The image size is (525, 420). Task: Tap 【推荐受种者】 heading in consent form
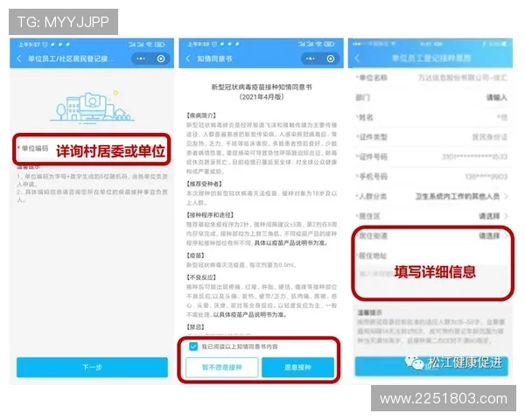(x=204, y=184)
